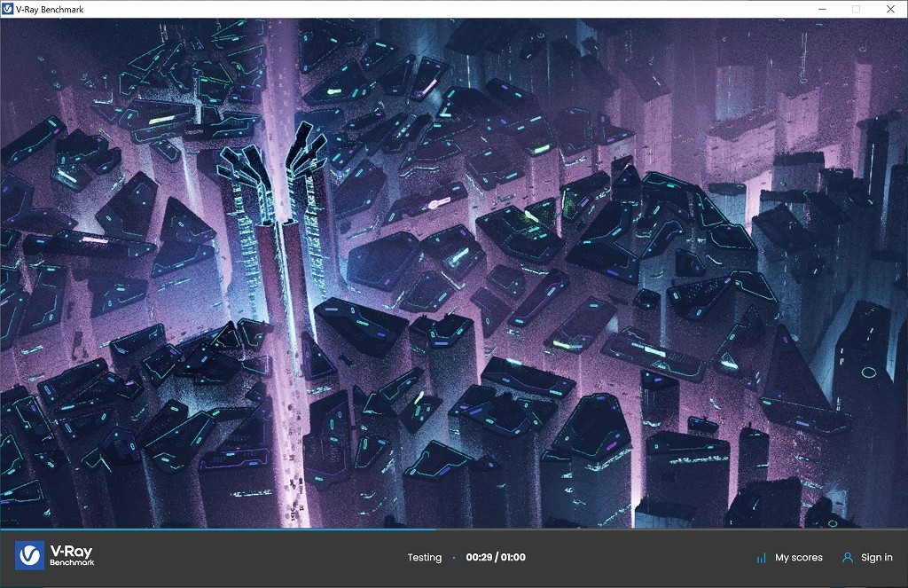This screenshot has width=908, height=588.
Task: Open My scores bar chart icon
Action: point(761,558)
